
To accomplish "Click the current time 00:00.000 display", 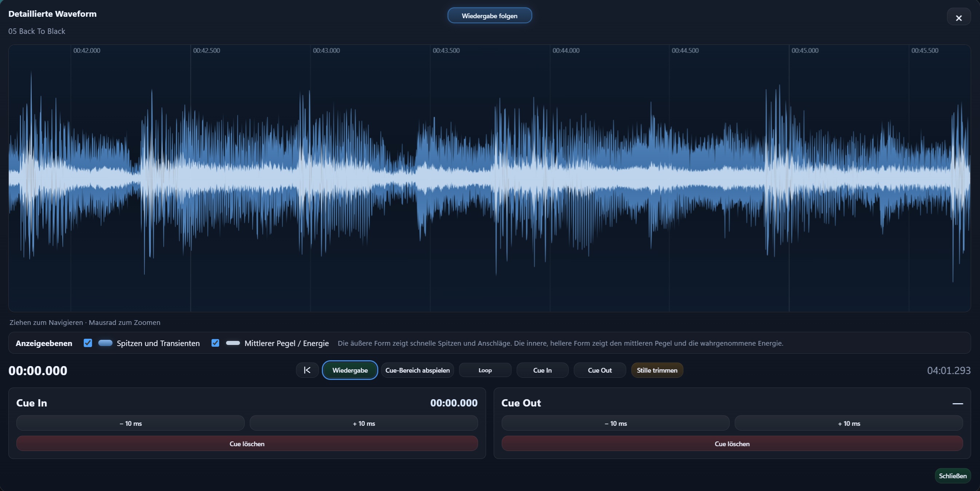I will (37, 370).
